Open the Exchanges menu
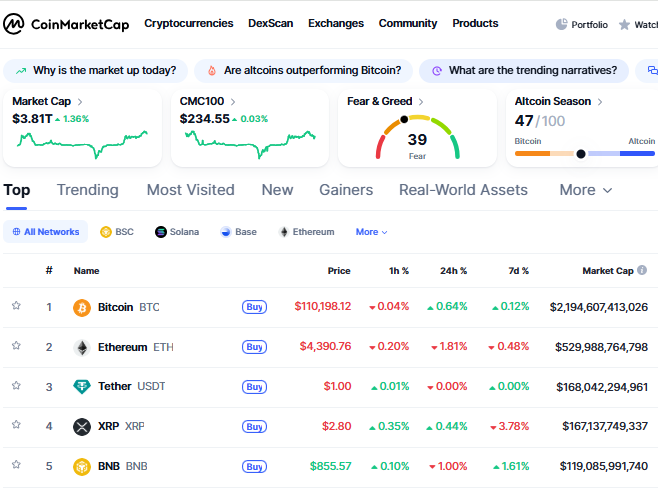 [x=336, y=24]
